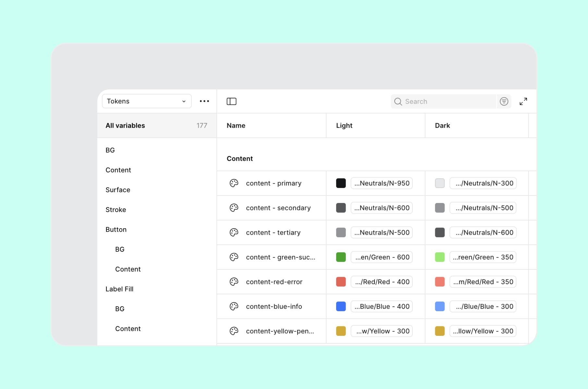Select the top-level BG group
588x389 pixels.
click(110, 150)
